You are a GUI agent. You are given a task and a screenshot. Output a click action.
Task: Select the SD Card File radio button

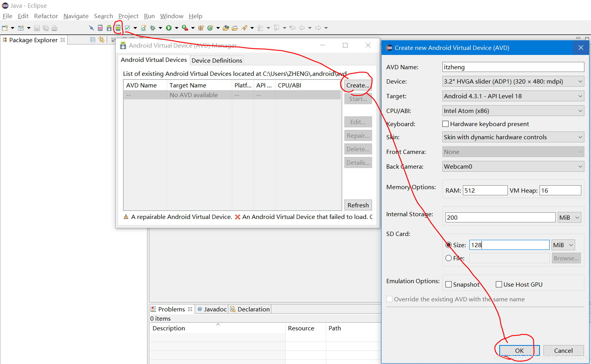coord(449,258)
